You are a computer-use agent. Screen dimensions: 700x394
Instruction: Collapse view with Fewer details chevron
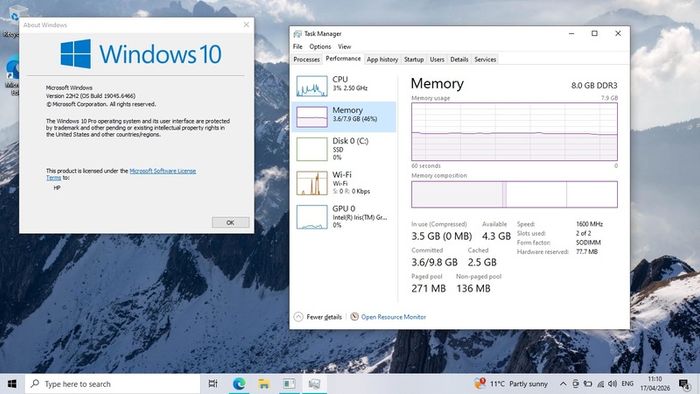pos(298,317)
